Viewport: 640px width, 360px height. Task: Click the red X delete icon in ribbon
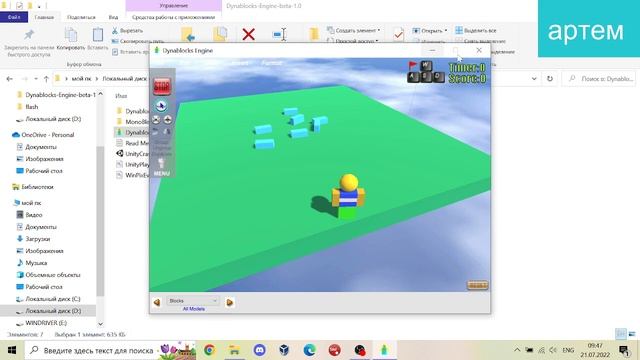(x=248, y=34)
